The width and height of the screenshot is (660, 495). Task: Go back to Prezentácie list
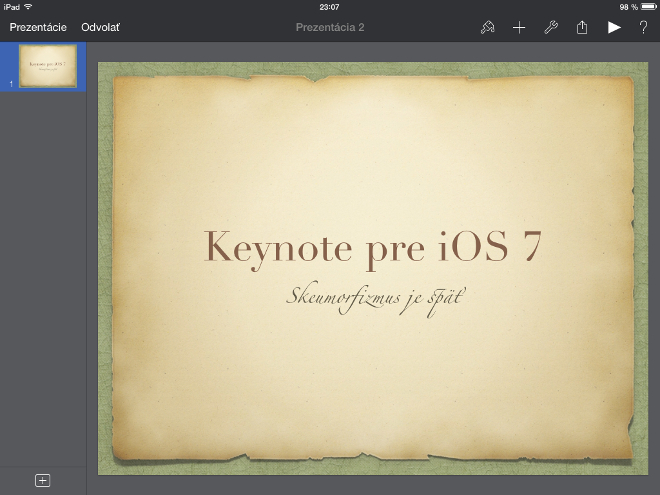pyautogui.click(x=38, y=27)
